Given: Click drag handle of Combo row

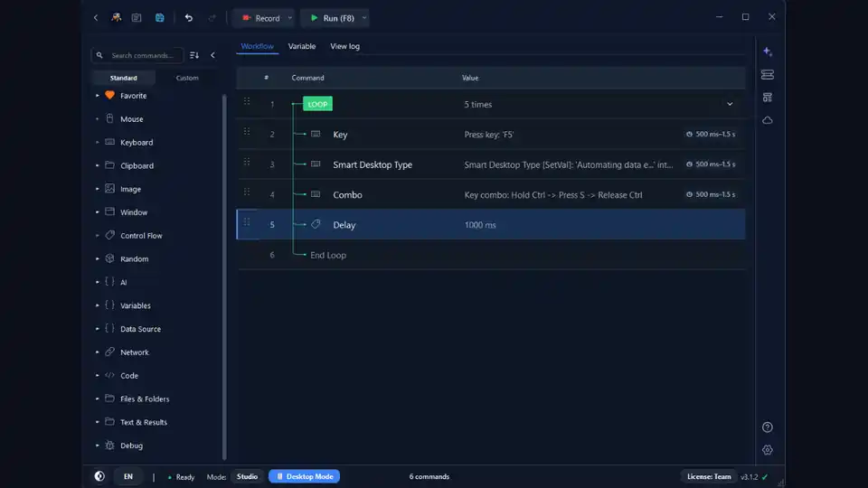Looking at the screenshot, I should point(247,192).
